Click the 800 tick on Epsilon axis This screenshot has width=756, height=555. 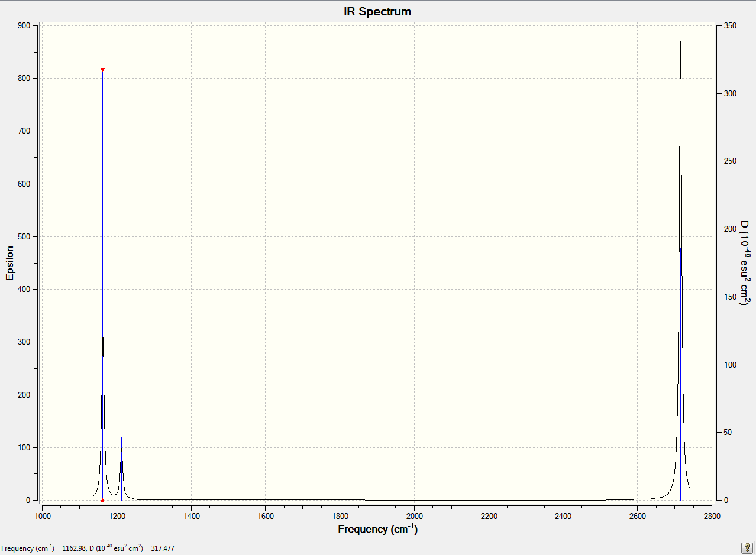(24, 78)
